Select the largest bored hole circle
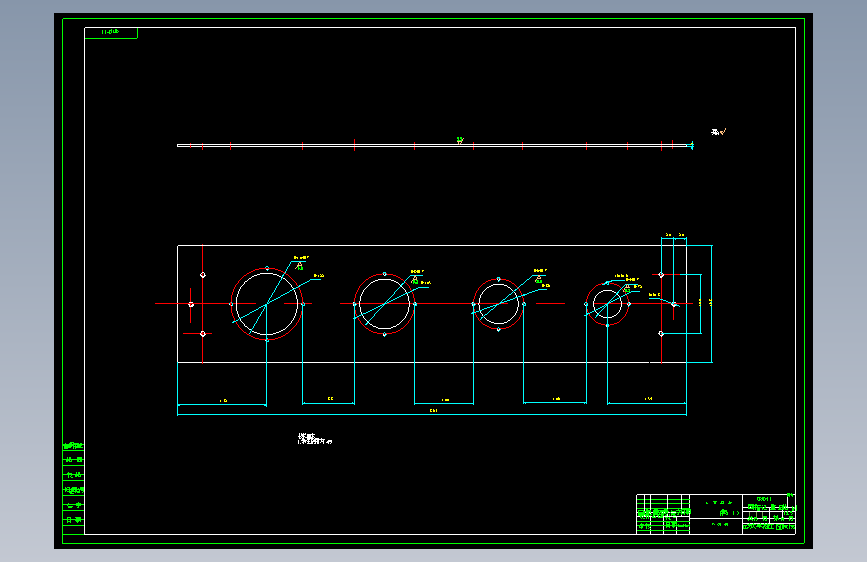 [x=267, y=304]
